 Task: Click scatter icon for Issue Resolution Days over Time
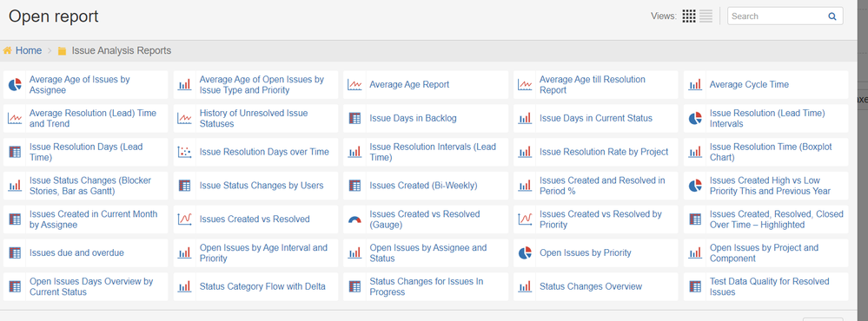184,152
